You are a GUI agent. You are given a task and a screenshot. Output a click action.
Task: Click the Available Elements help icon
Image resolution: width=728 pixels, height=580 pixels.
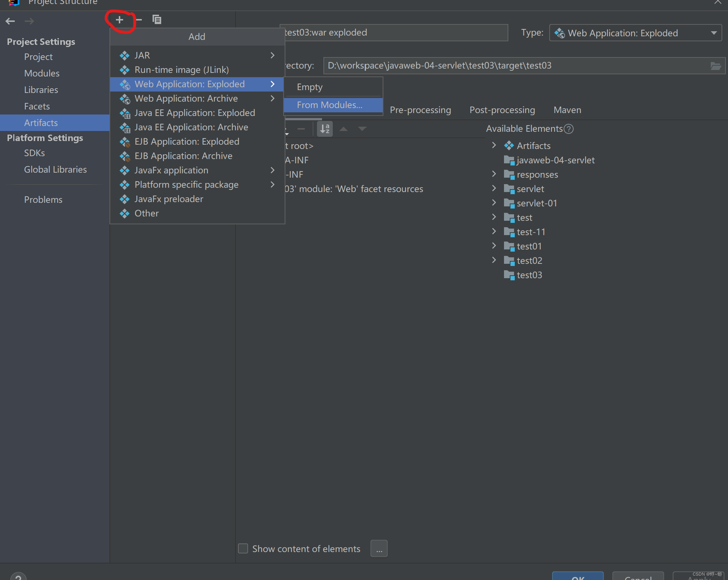(x=569, y=129)
